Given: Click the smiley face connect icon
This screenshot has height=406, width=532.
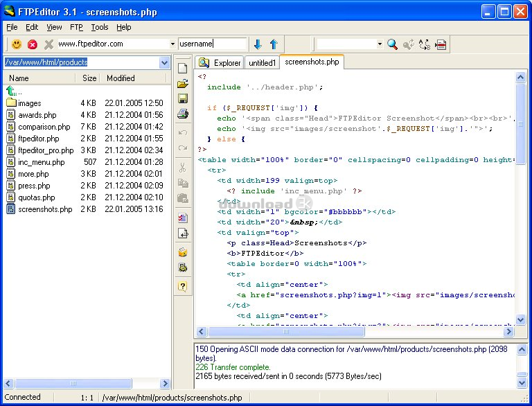Looking at the screenshot, I should [x=16, y=44].
